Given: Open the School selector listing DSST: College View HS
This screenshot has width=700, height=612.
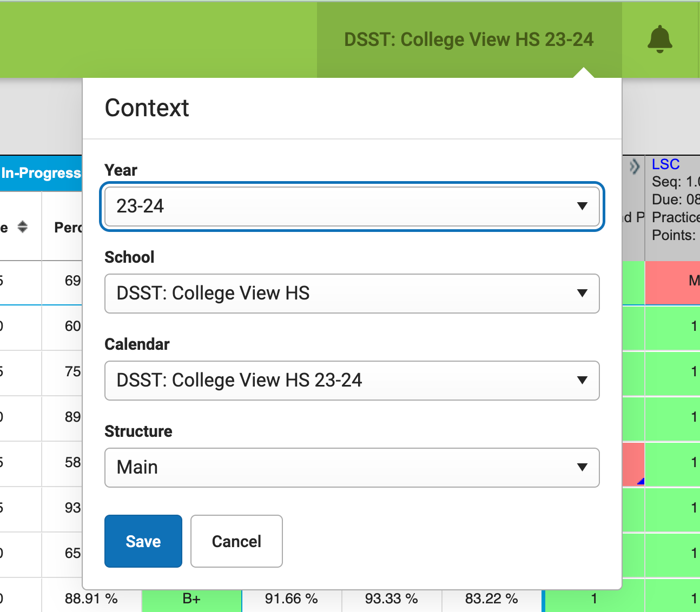Looking at the screenshot, I should (x=352, y=294).
